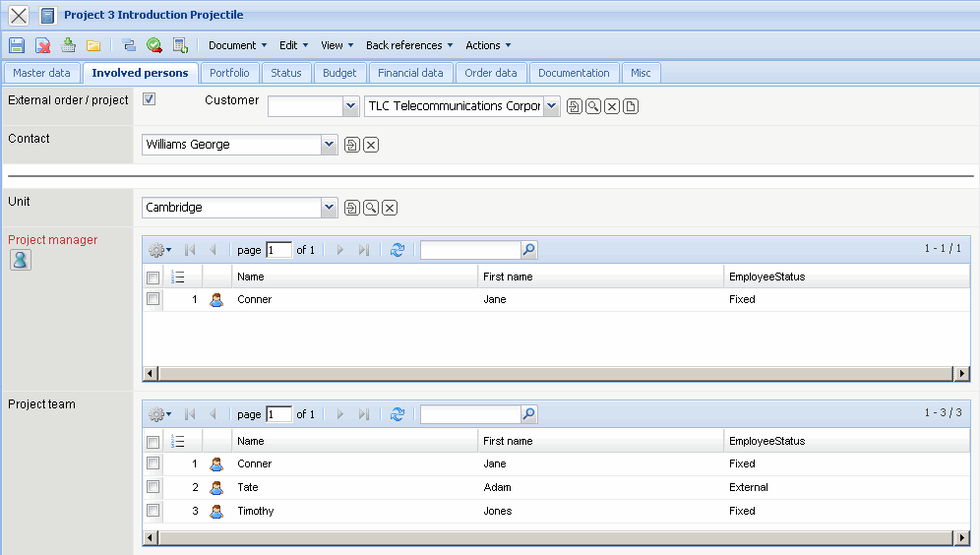980x555 pixels.
Task: Expand the Unit Cambridge dropdown
Action: (x=329, y=208)
